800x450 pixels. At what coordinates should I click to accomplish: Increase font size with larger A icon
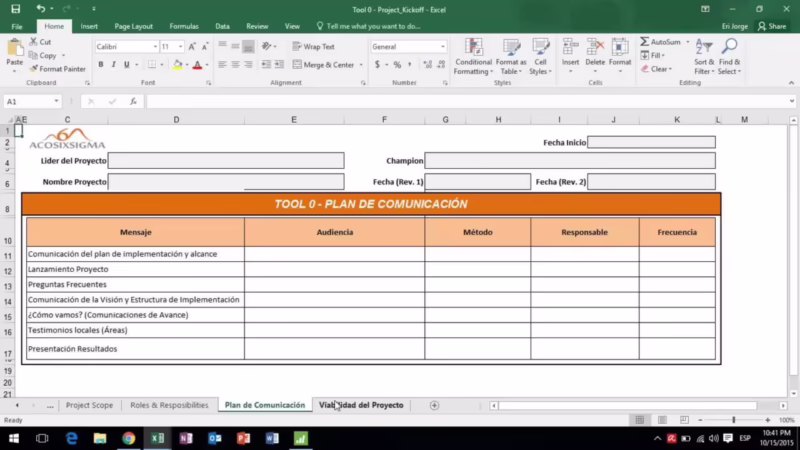tap(192, 46)
